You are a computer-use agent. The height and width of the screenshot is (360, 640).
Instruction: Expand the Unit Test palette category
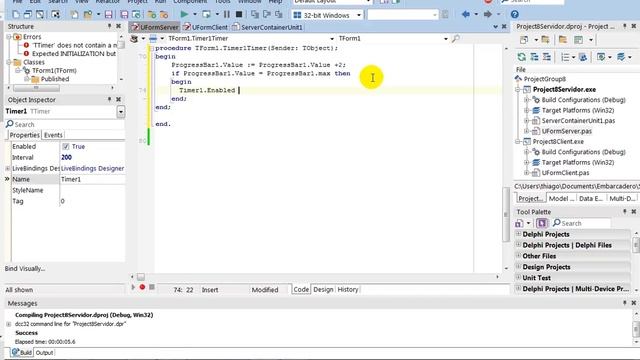[x=519, y=277]
